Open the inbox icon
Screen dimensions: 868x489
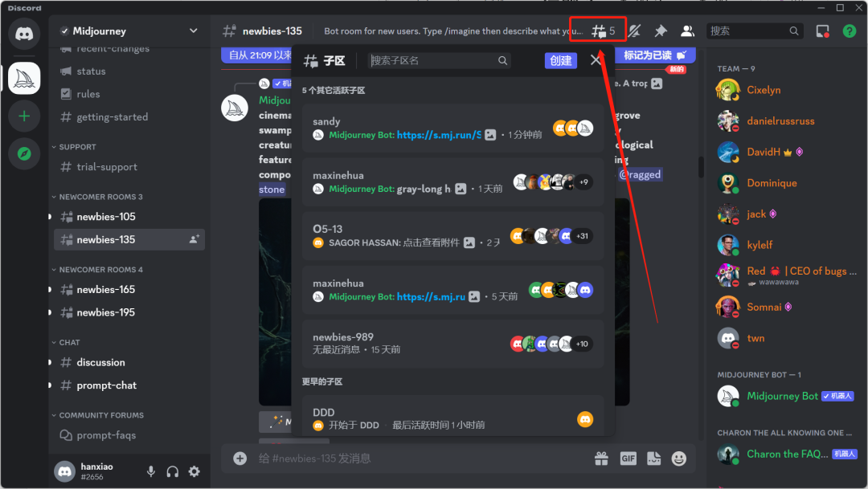point(823,31)
